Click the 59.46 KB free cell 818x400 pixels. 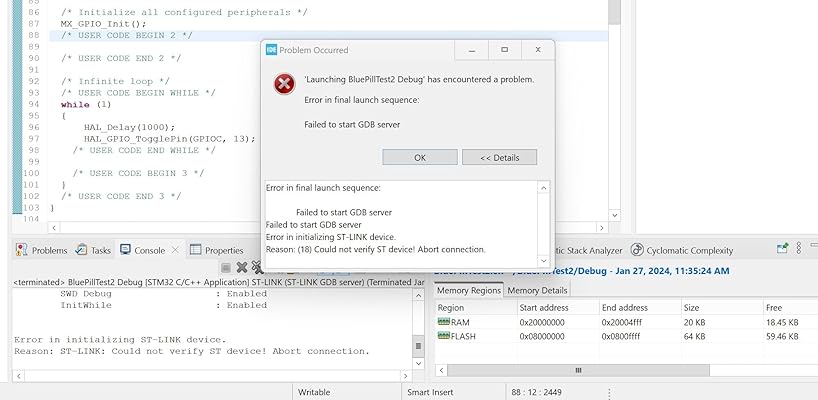click(782, 336)
